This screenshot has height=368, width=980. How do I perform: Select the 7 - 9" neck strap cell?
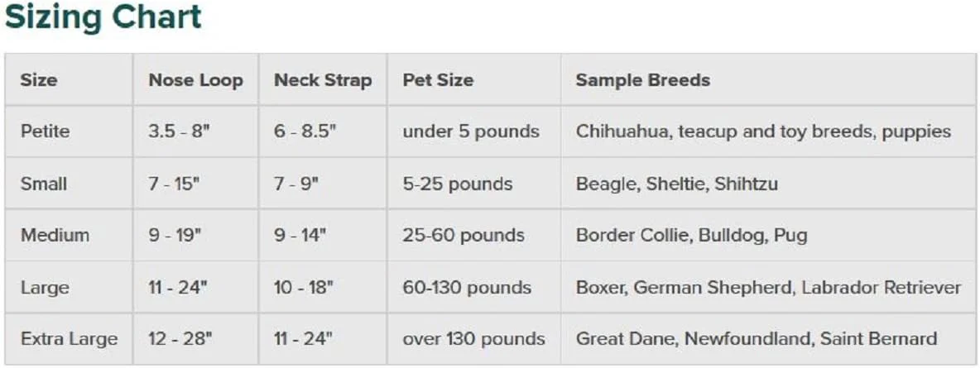pos(297,184)
